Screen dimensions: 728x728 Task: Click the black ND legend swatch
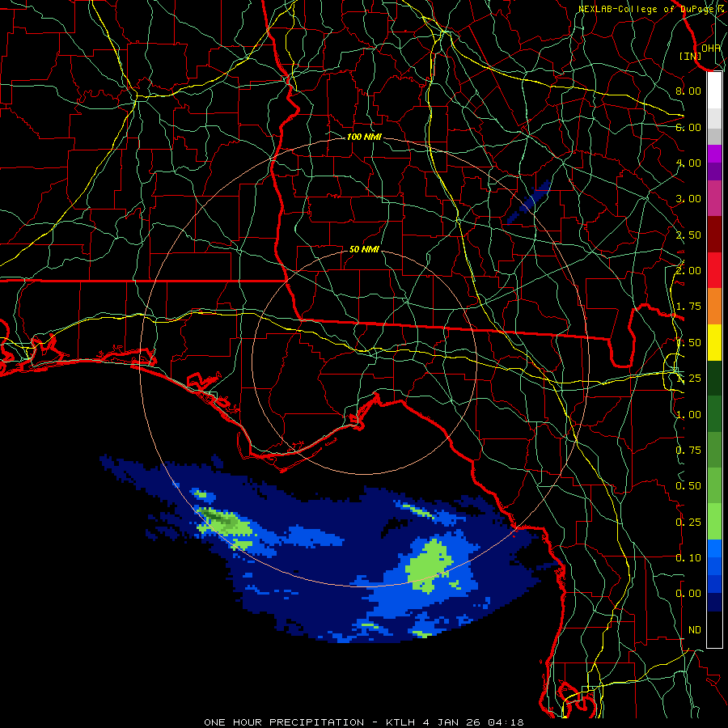714,629
